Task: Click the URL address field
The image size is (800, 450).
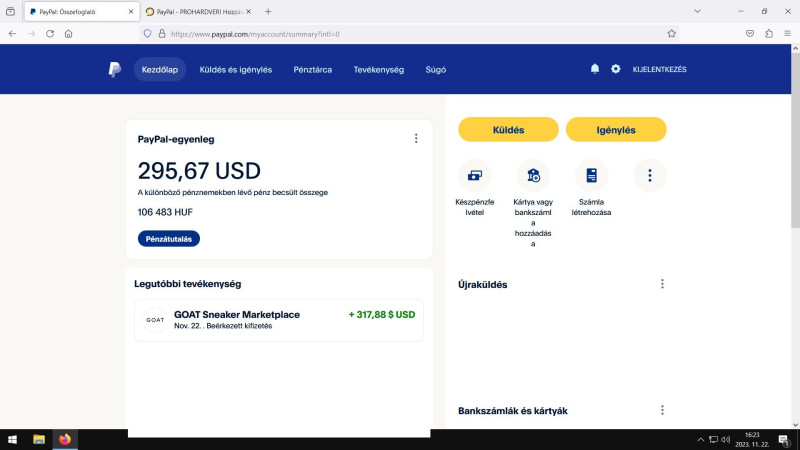Action: click(x=408, y=34)
